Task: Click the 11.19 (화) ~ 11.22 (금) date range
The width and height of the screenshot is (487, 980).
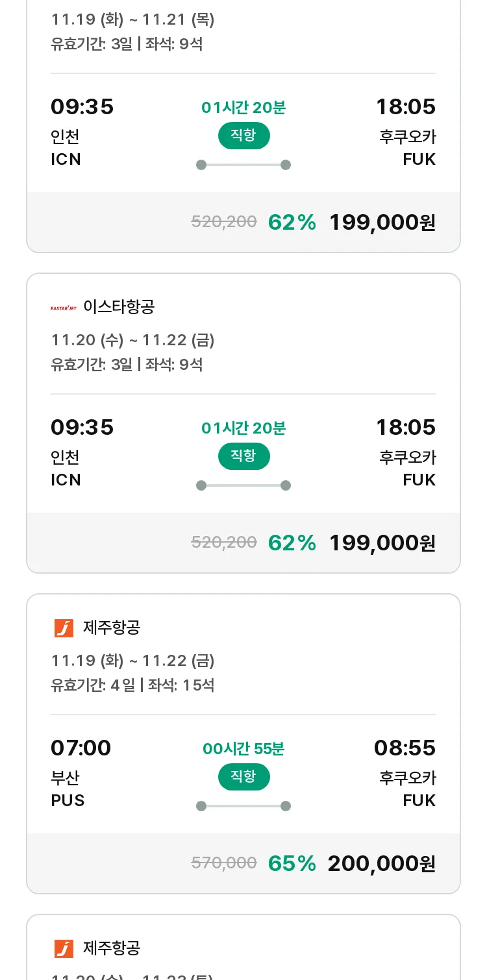Action: [132, 661]
